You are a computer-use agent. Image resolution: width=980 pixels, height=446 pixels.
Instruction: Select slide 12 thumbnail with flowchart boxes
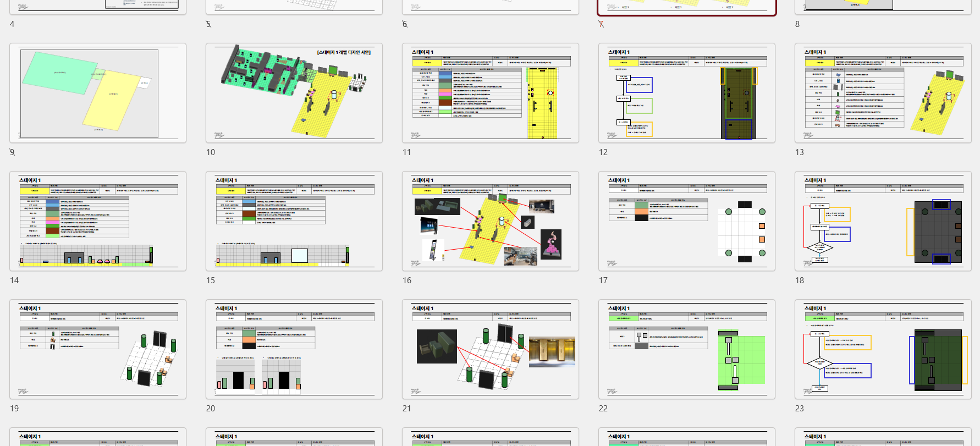tap(687, 93)
